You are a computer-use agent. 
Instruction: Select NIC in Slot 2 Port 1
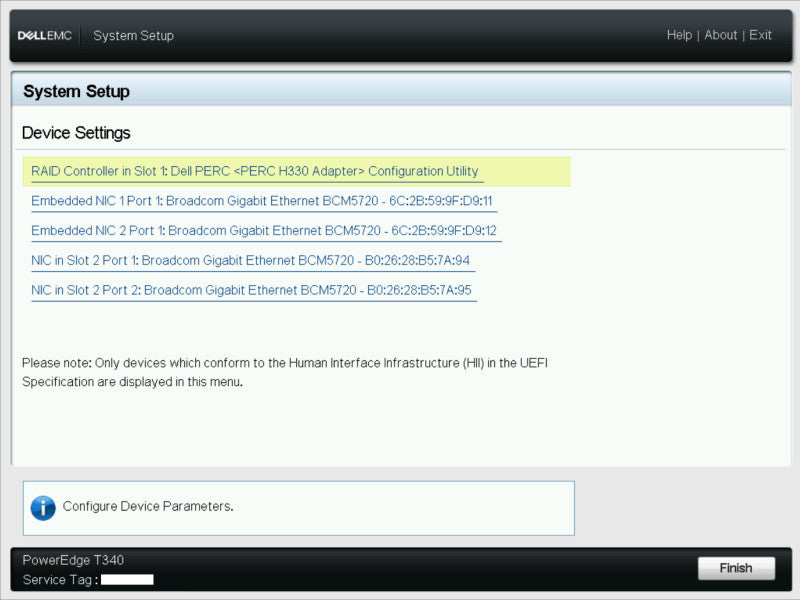point(251,260)
